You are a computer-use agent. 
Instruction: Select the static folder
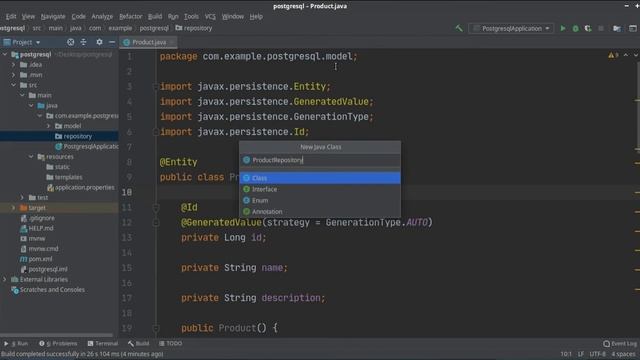click(x=58, y=167)
